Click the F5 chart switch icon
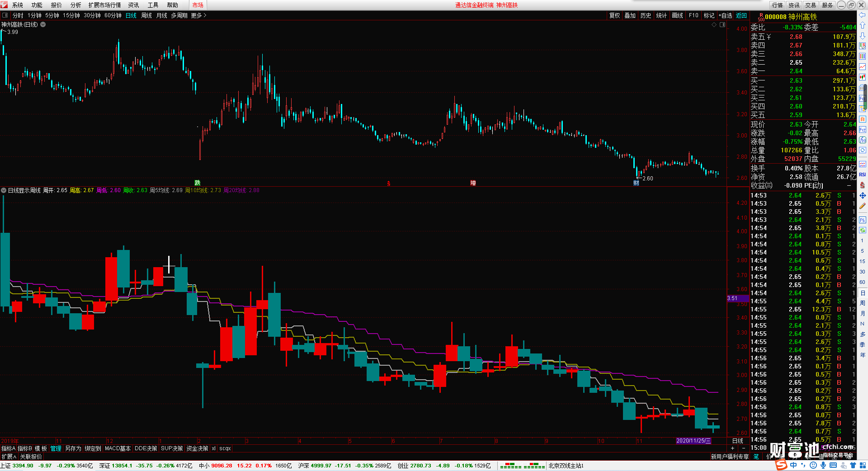The image size is (868, 471). tap(863, 220)
